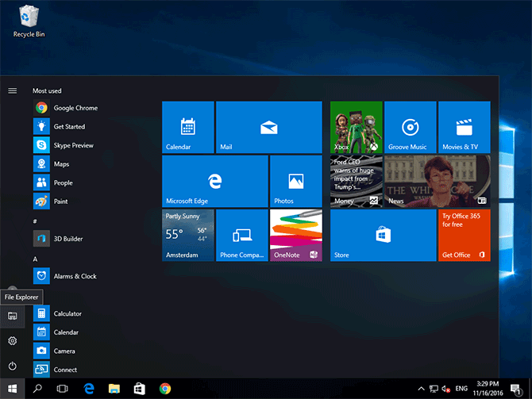Screen dimensions: 532x399
Task: Click the ENG language indicator
Action: pyautogui.click(x=461, y=389)
